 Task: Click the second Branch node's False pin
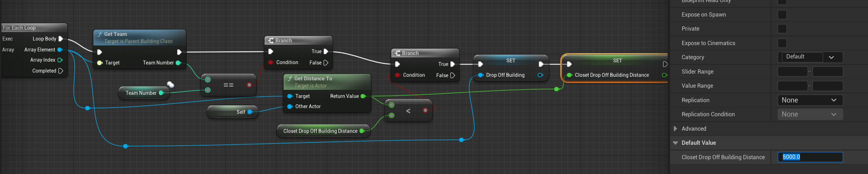tap(452, 75)
